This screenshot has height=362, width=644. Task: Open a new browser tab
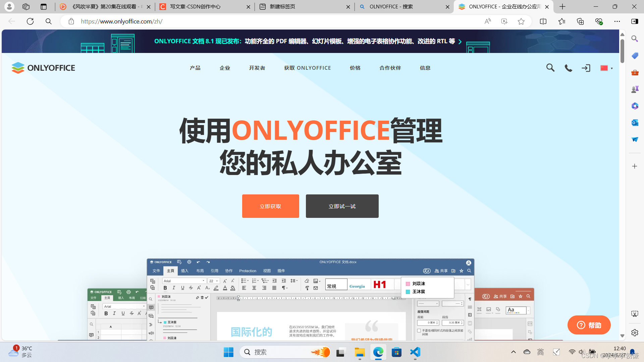(562, 7)
